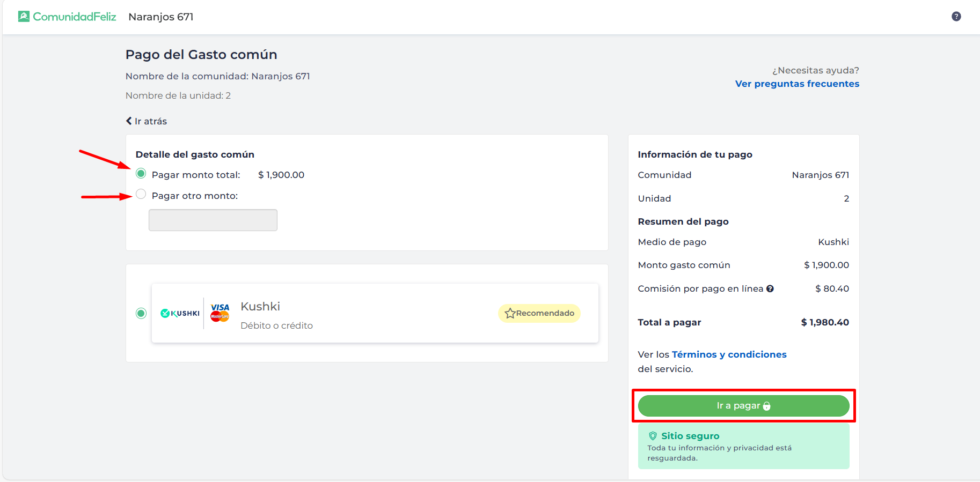Click the Recomendado badge label
This screenshot has height=482, width=980.
[545, 313]
